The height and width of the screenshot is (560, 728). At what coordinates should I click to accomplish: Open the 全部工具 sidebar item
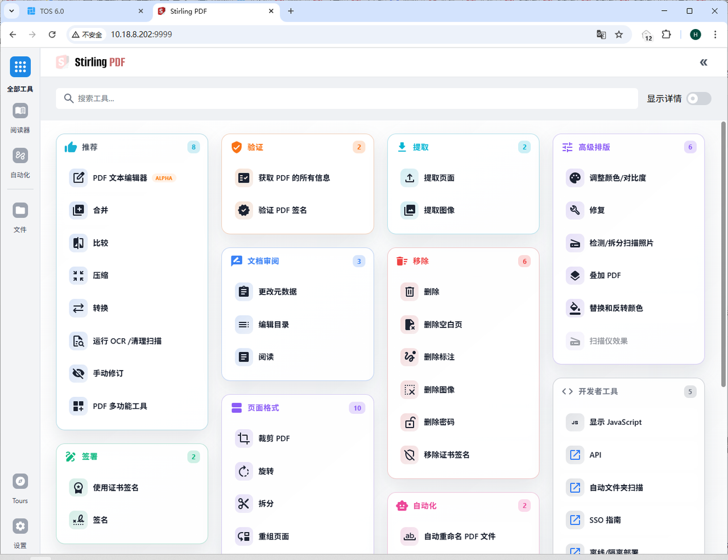pyautogui.click(x=20, y=74)
